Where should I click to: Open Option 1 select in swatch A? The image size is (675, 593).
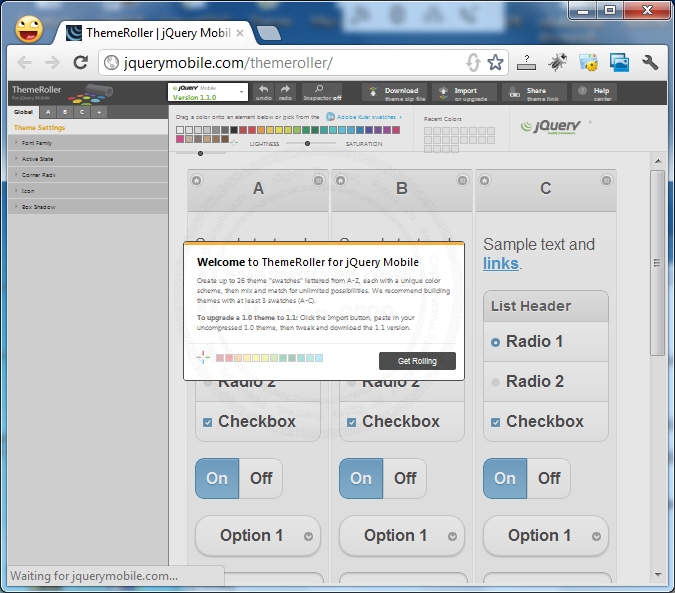coord(258,536)
